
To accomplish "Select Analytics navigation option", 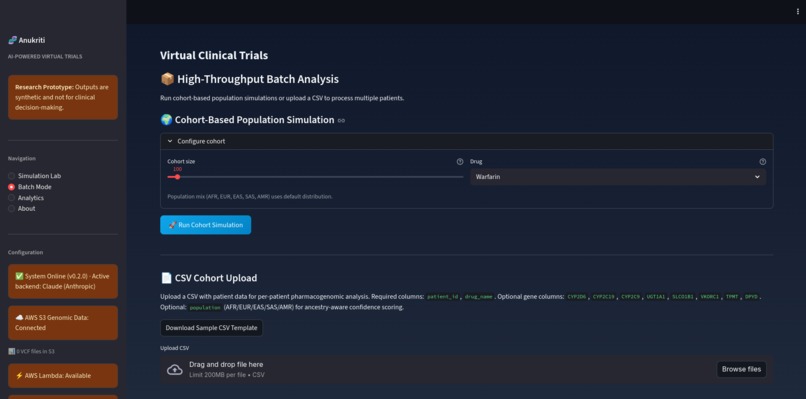I will click(x=26, y=198).
